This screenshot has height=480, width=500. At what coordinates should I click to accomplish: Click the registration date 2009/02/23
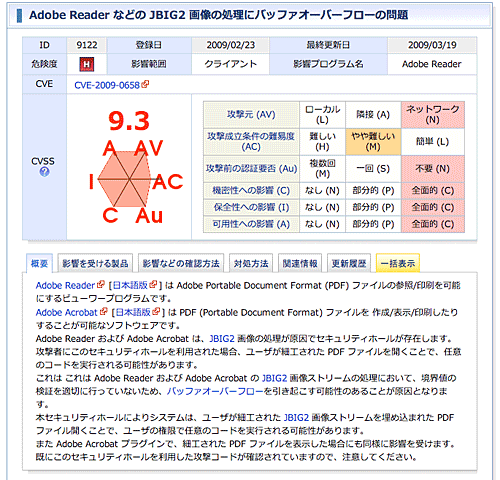[x=230, y=45]
